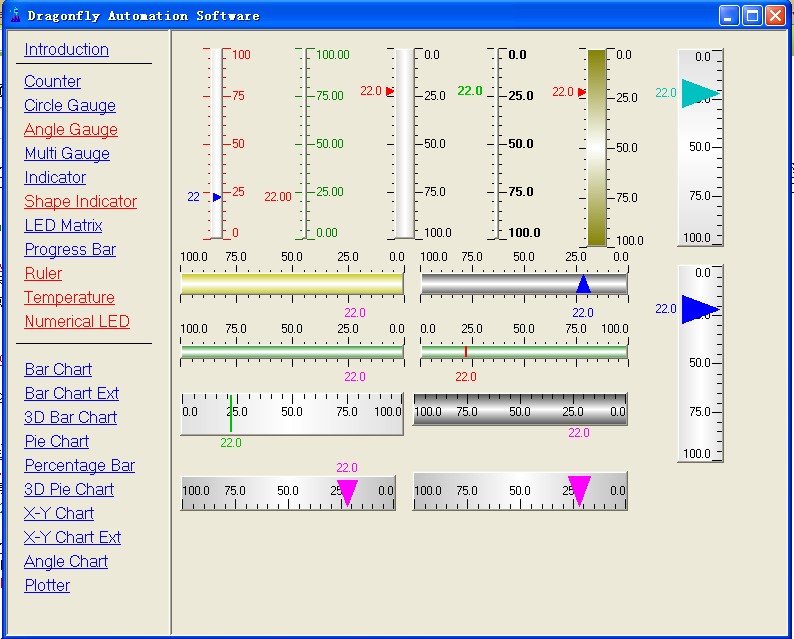Open the X-Y Chart link
This screenshot has height=639, width=794.
[59, 513]
